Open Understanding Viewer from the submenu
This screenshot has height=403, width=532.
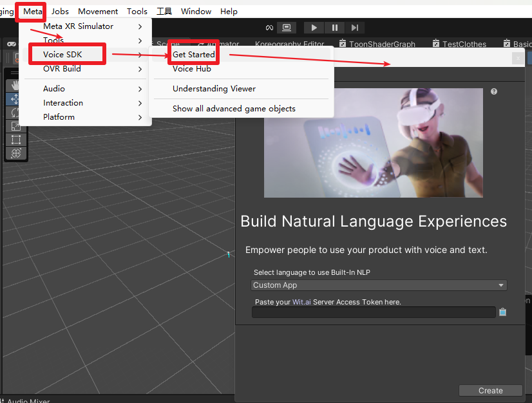click(242, 89)
